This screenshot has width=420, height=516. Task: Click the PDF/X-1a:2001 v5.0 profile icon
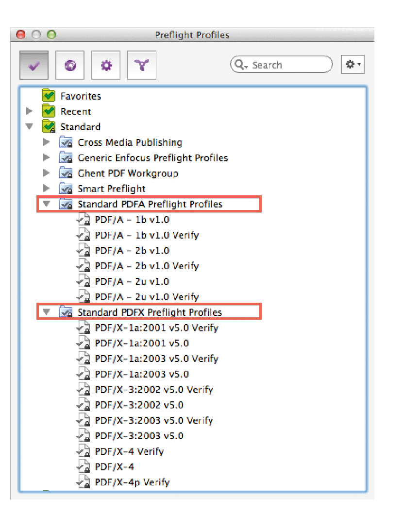(83, 343)
